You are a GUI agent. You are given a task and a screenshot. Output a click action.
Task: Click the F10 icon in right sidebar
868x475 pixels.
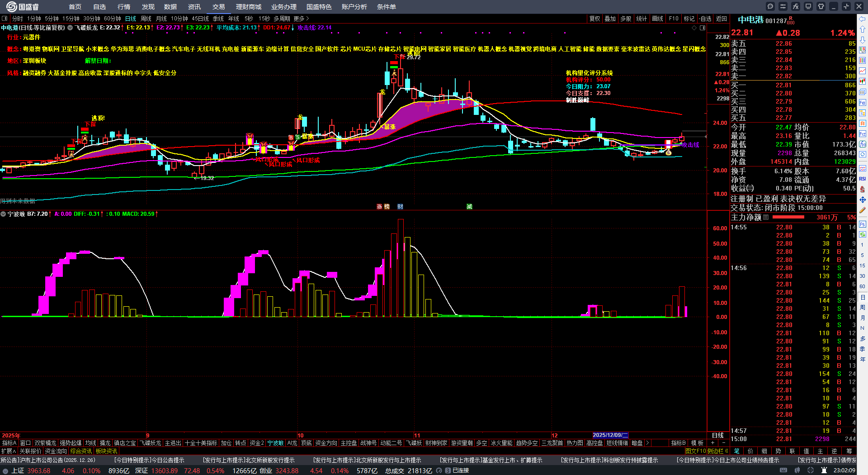click(863, 103)
